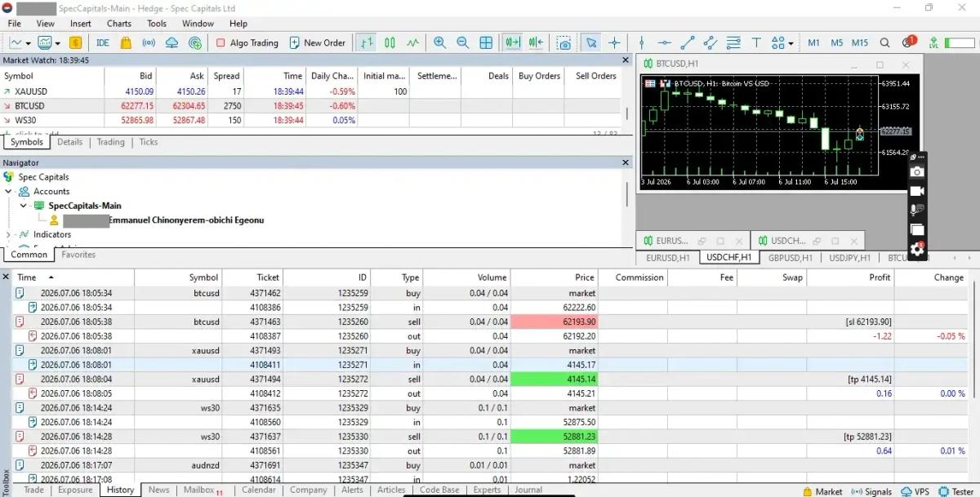Viewport: 980px width, 497px height.
Task: Zoom in on the chart
Action: click(440, 42)
